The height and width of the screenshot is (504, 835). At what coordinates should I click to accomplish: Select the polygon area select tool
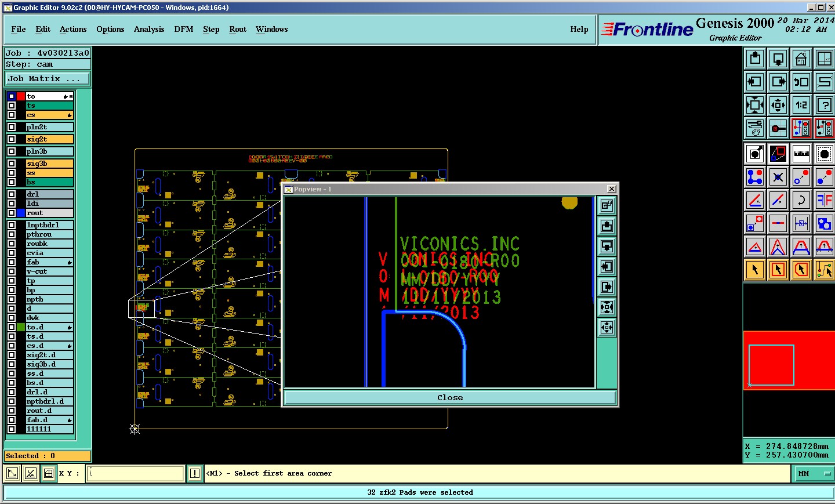click(801, 270)
